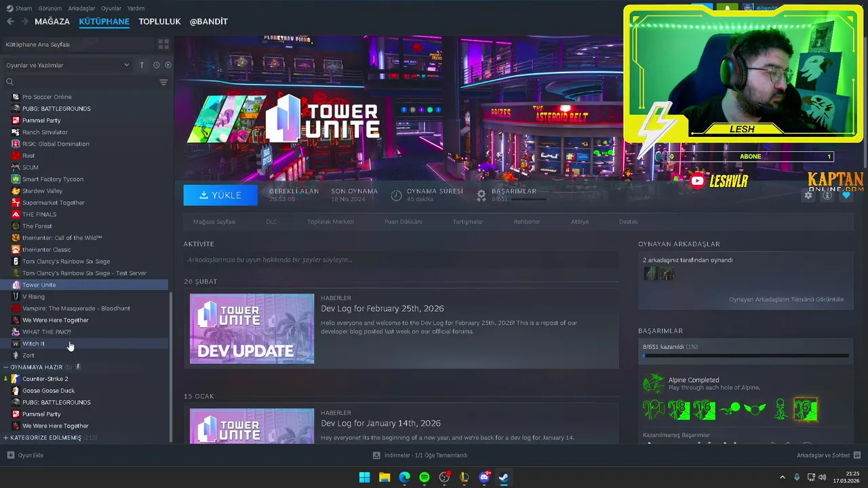Open the Steam menu
This screenshot has height=488, width=868.
point(19,8)
